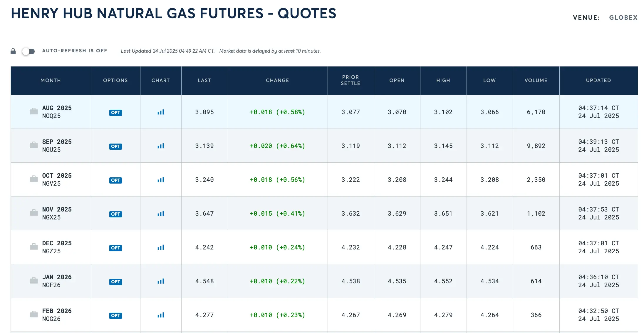Add FEB 2026 via briefcase icon

coord(34,314)
